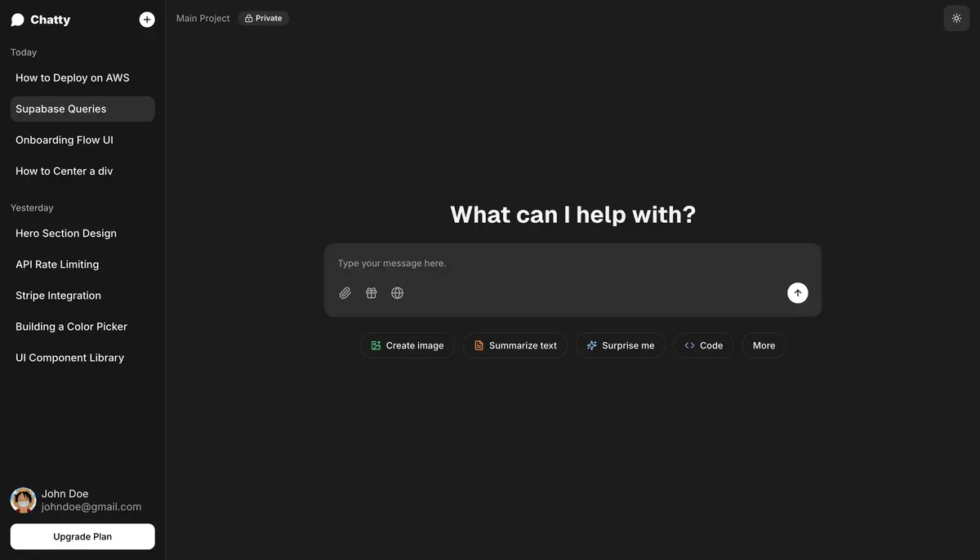Viewport: 980px width, 560px height.
Task: Choose the Code suggestion chip
Action: [x=703, y=345]
